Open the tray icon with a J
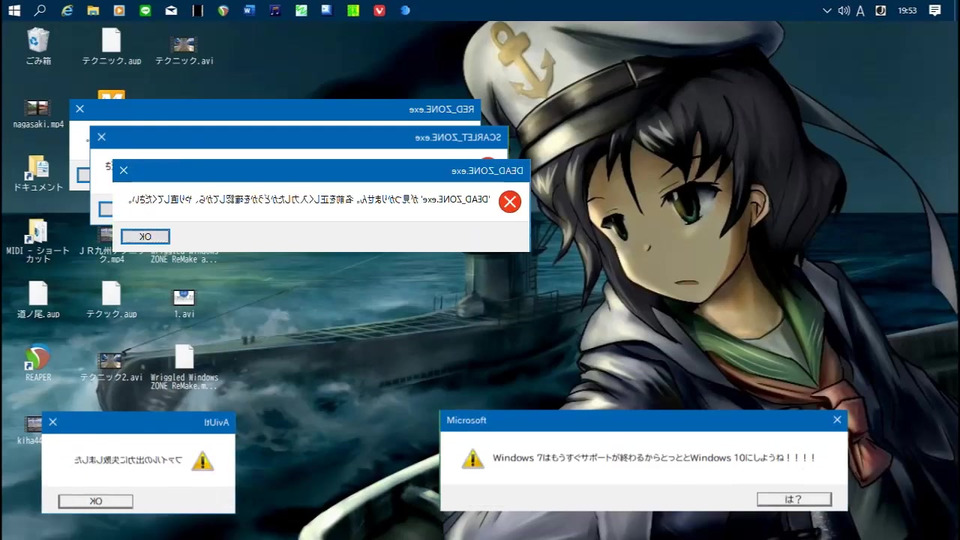 tap(880, 10)
